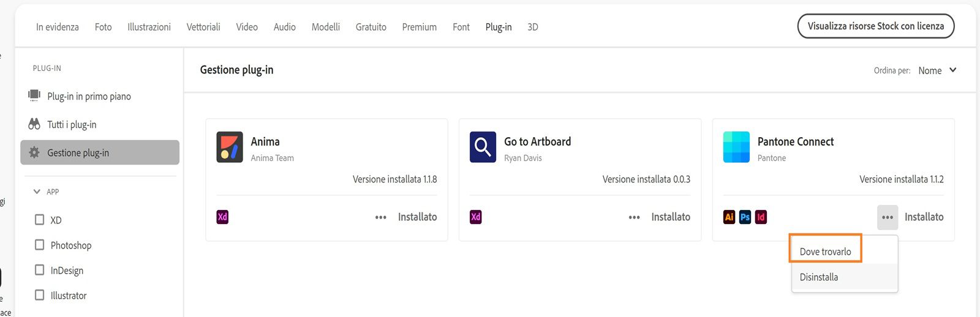Click the Ryan Davis author name

522,158
